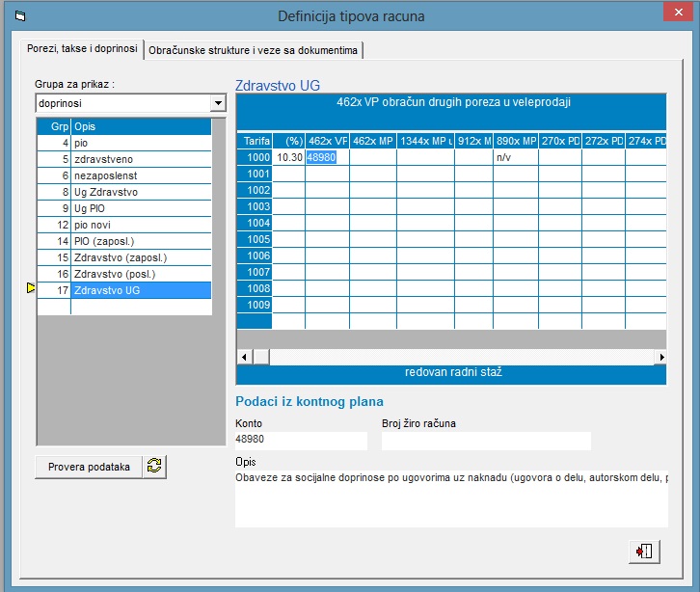Screen dimensions: 700x592
Task: Open the Grupa za prikaz dropdown
Action: [x=217, y=102]
